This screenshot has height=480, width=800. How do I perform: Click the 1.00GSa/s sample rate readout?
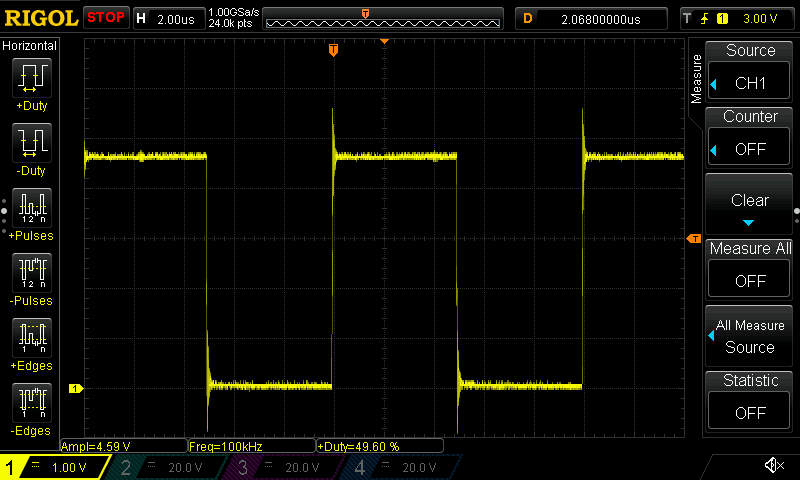[x=234, y=12]
